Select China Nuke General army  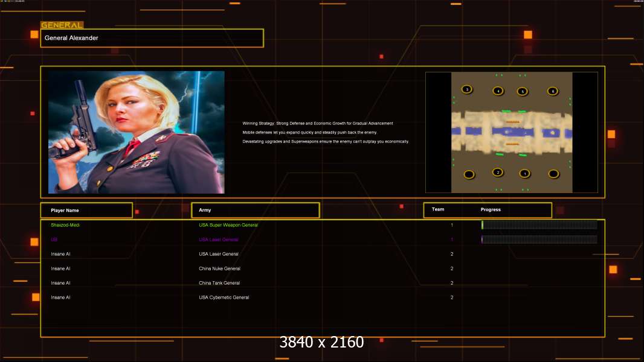coord(220,268)
